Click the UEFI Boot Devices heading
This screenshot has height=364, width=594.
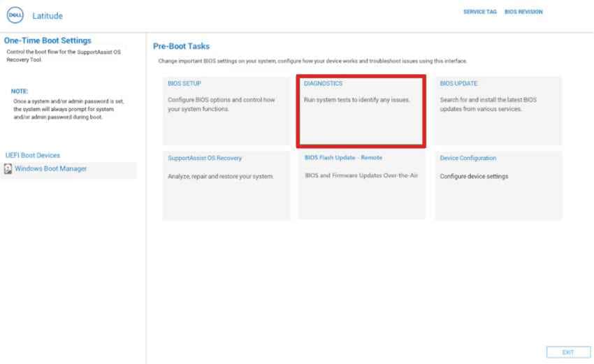(x=33, y=155)
